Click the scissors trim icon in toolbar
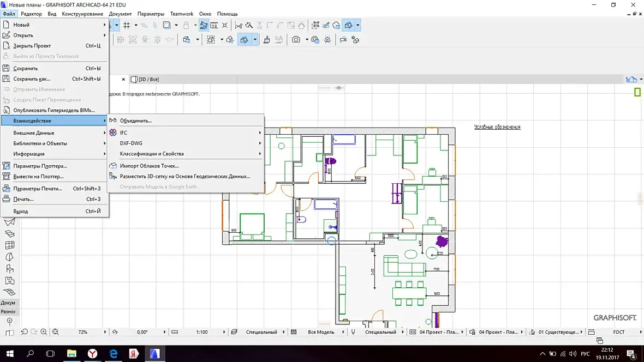The width and height of the screenshot is (644, 362). [x=238, y=25]
